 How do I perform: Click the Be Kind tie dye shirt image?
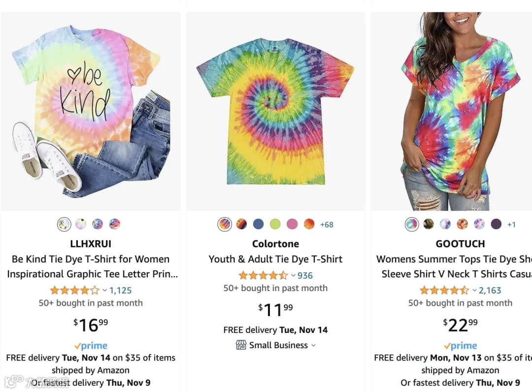point(91,111)
